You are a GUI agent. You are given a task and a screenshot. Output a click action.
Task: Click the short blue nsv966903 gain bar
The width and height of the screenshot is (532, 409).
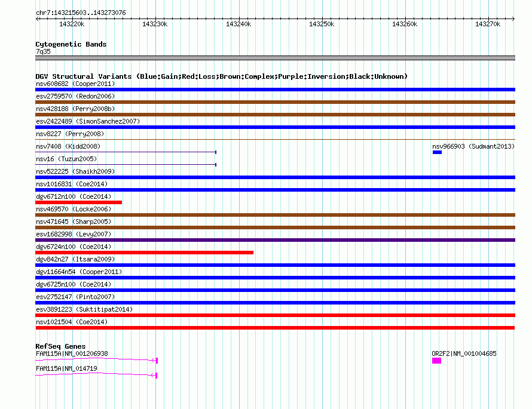pos(437,152)
